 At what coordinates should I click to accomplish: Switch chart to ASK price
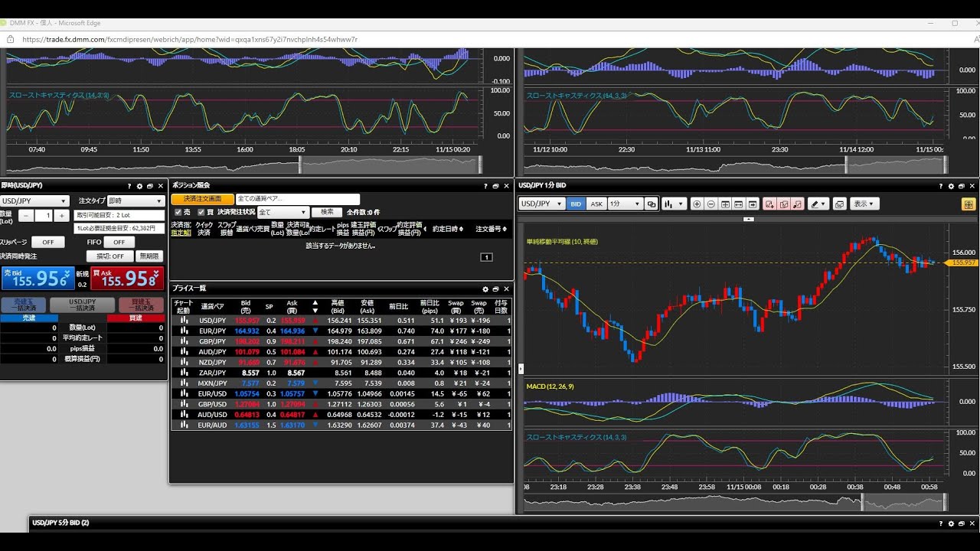click(596, 204)
